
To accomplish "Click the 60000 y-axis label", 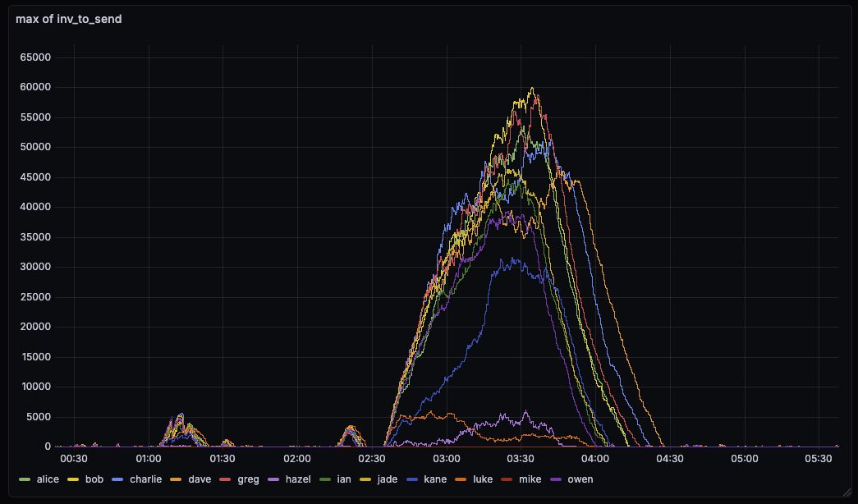I will 37,88.
